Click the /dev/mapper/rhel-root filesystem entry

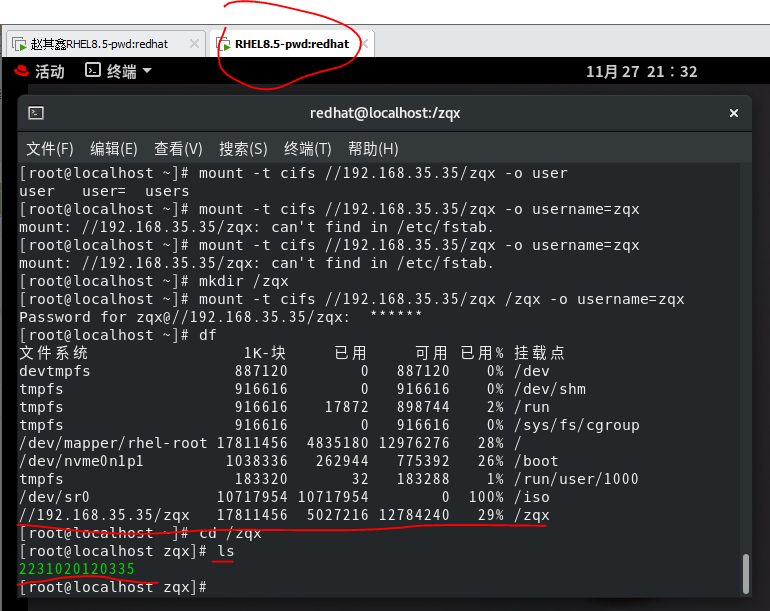coord(113,443)
